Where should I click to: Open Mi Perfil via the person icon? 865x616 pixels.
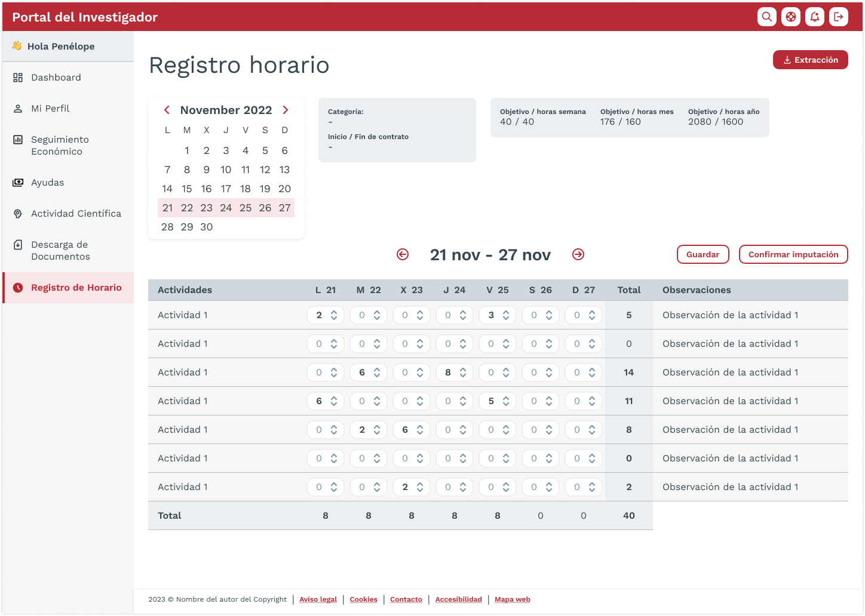click(x=17, y=108)
